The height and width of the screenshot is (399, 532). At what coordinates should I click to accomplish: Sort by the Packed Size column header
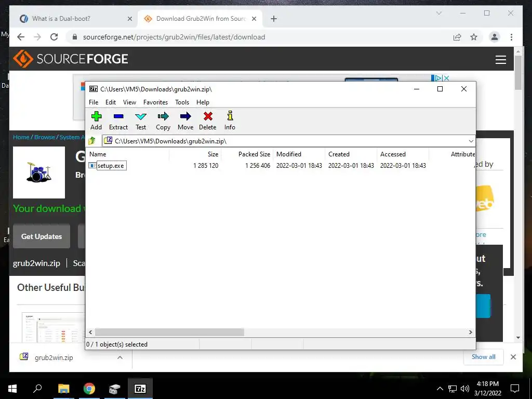click(247, 154)
